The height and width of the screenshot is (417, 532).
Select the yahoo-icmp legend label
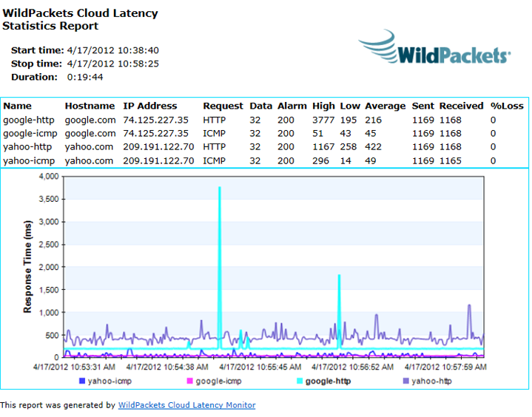pos(110,381)
